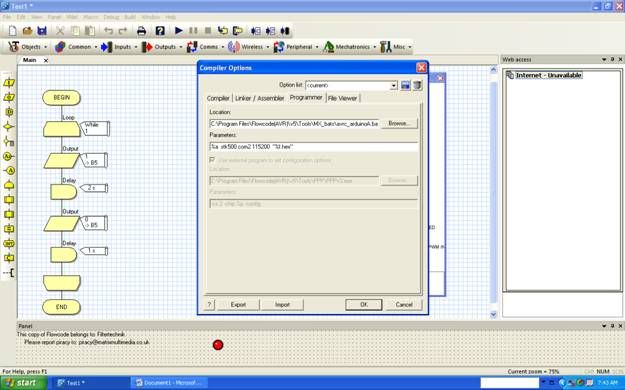Click the Save floppy-disk icon in toolbar

point(42,31)
